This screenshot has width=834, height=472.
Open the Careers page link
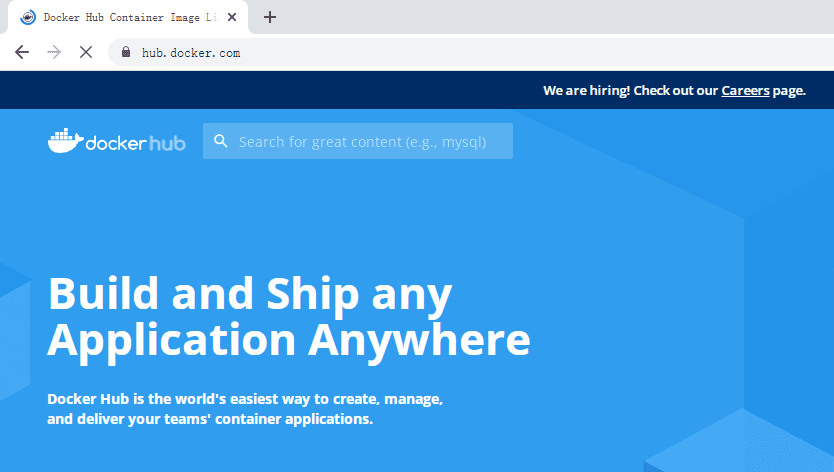745,90
